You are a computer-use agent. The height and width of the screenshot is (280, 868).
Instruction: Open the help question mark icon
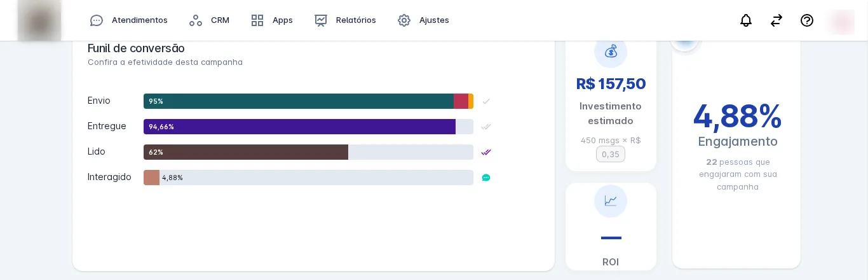pyautogui.click(x=807, y=20)
